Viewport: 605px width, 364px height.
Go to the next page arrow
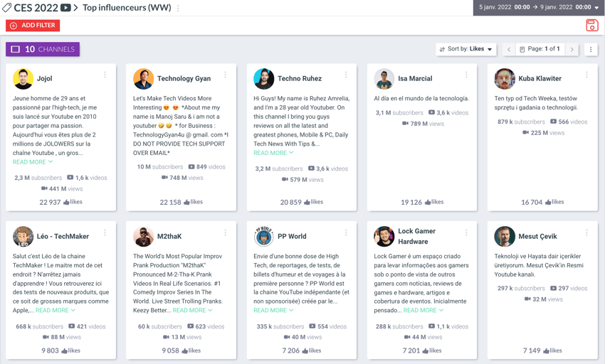[572, 49]
